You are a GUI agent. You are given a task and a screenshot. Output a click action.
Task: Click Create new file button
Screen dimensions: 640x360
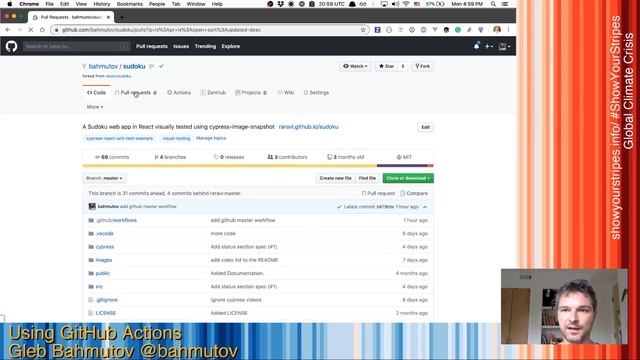tap(335, 178)
